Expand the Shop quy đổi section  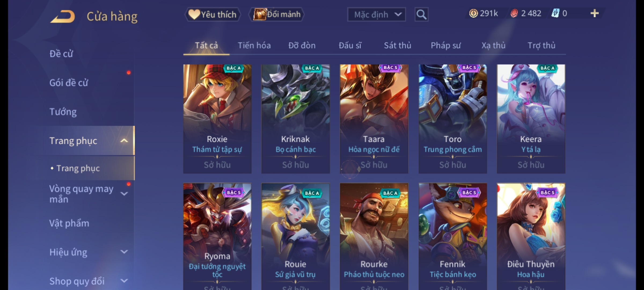(x=124, y=281)
